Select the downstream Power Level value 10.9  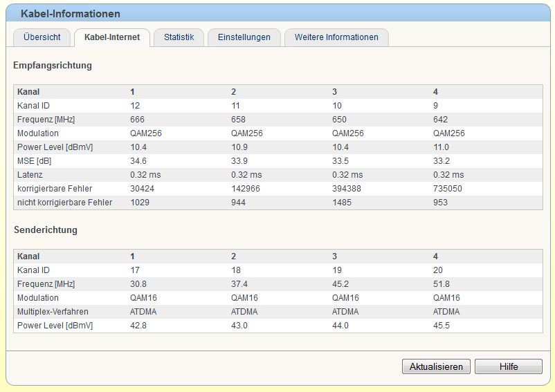239,147
